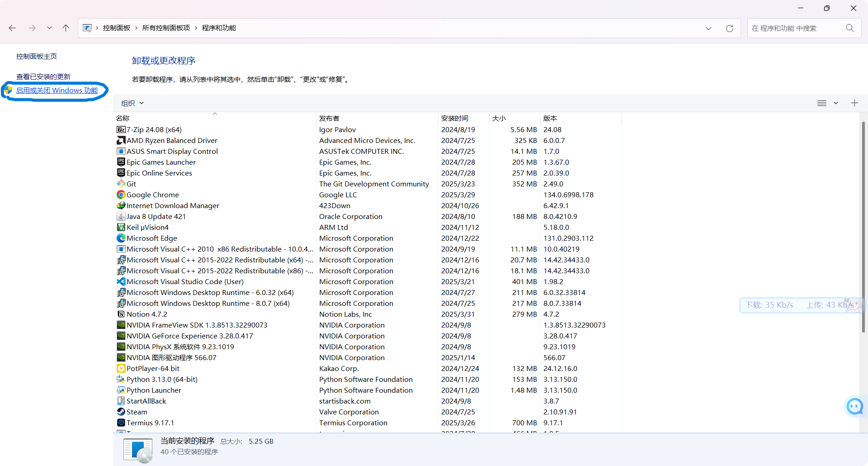The width and height of the screenshot is (868, 466).
Task: Select the PotPlayer-64 bit icon
Action: [x=121, y=369]
